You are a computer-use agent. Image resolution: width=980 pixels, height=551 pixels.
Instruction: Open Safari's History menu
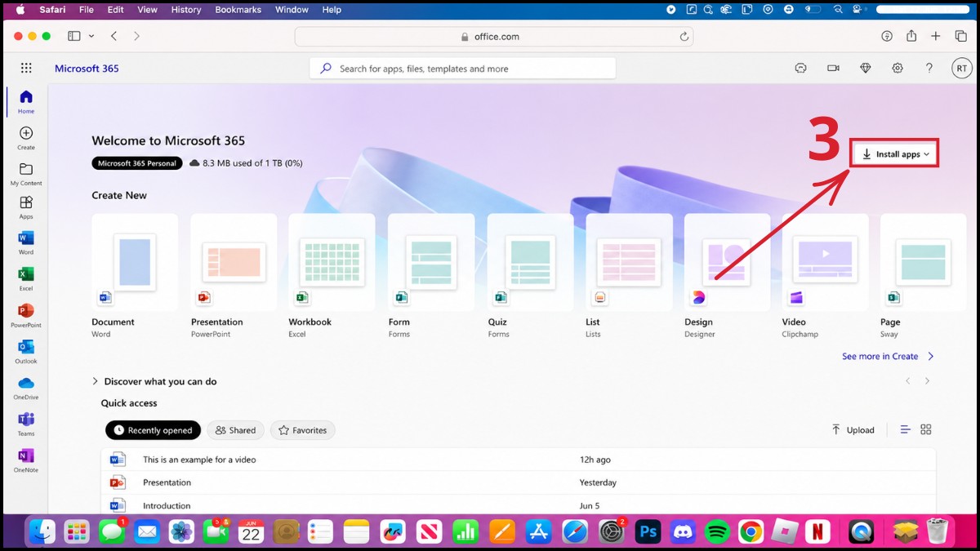186,10
